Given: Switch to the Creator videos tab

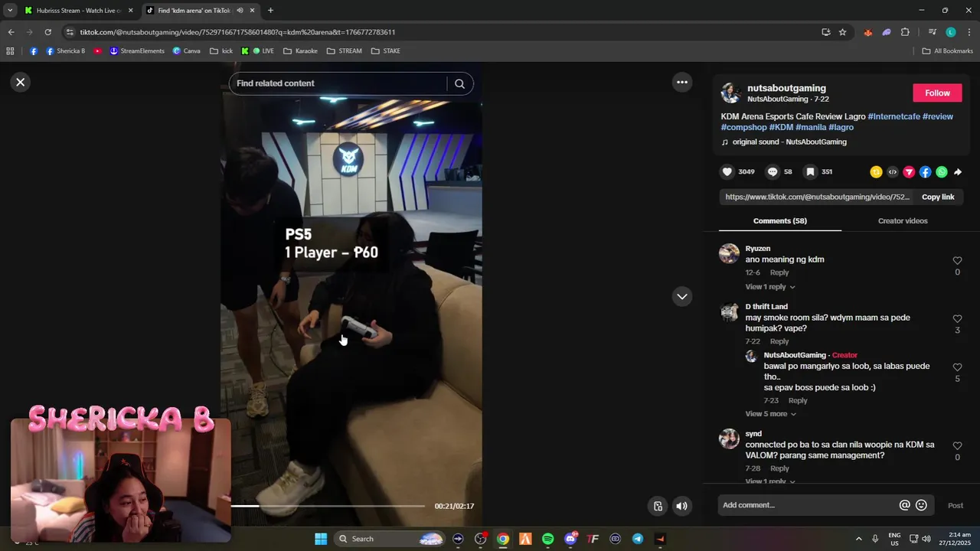Looking at the screenshot, I should [x=903, y=221].
